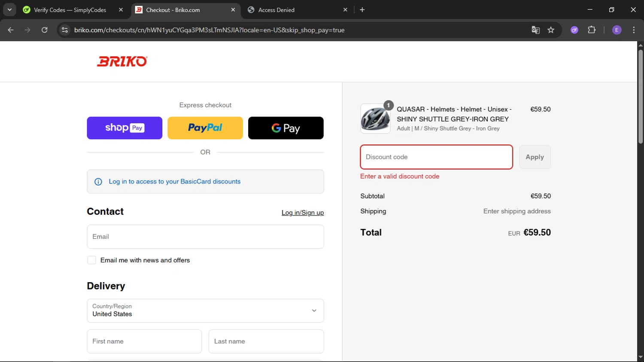Bookmark this page with the star icon

(x=551, y=30)
